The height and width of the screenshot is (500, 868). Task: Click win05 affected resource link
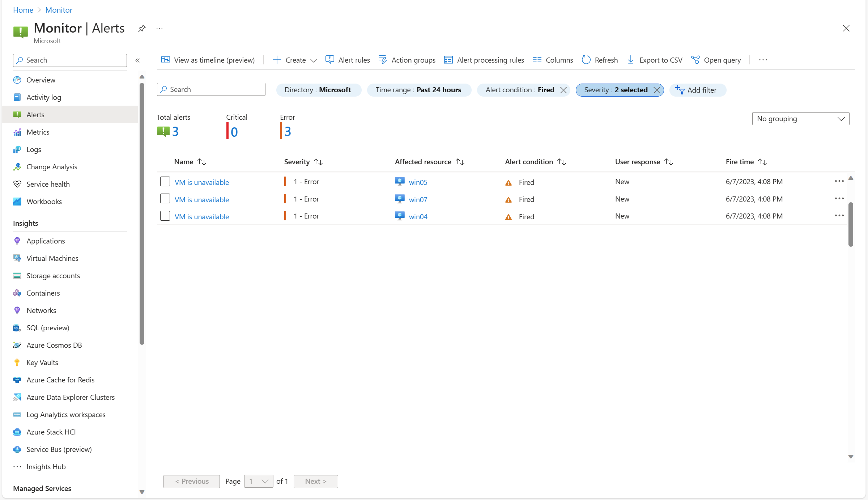(x=417, y=181)
